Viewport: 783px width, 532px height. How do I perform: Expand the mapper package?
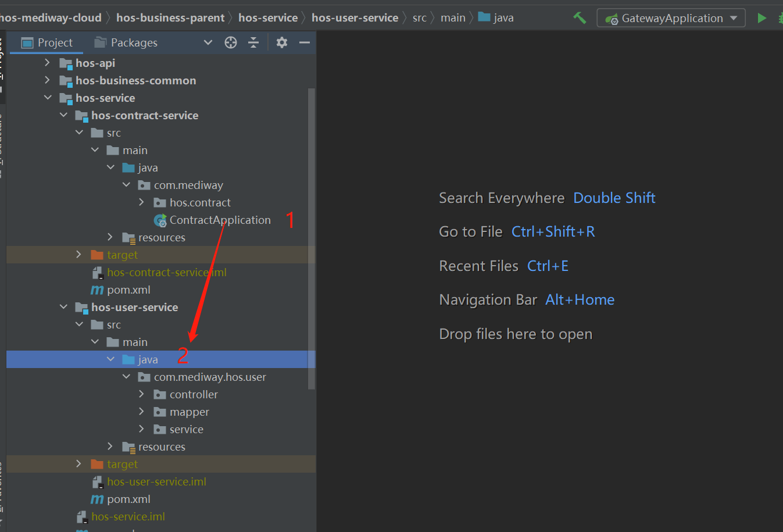[x=142, y=412]
